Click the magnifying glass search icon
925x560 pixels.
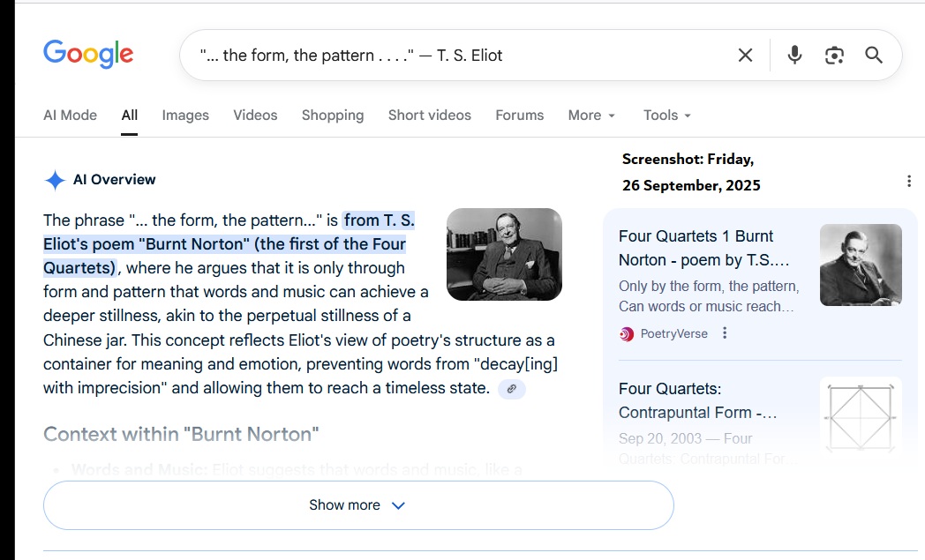point(874,56)
